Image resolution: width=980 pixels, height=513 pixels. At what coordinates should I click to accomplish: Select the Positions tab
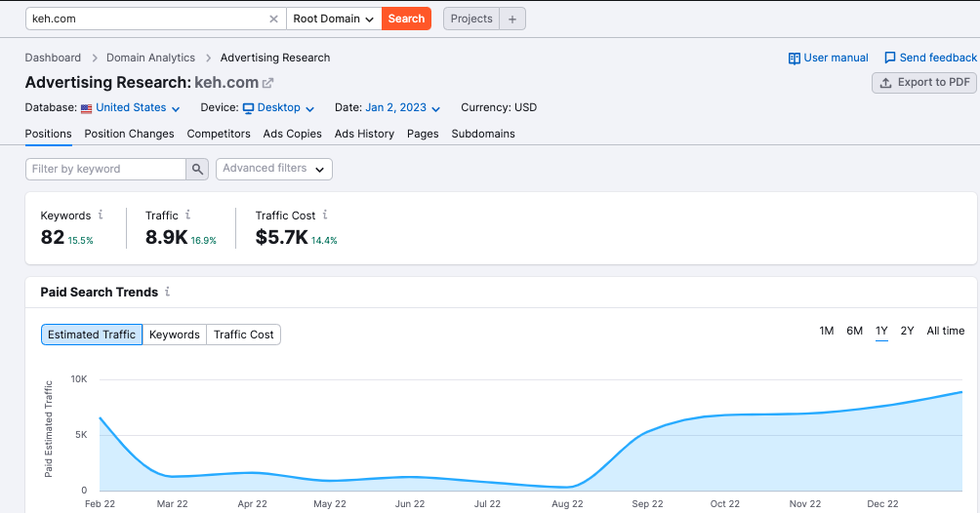[x=48, y=134]
